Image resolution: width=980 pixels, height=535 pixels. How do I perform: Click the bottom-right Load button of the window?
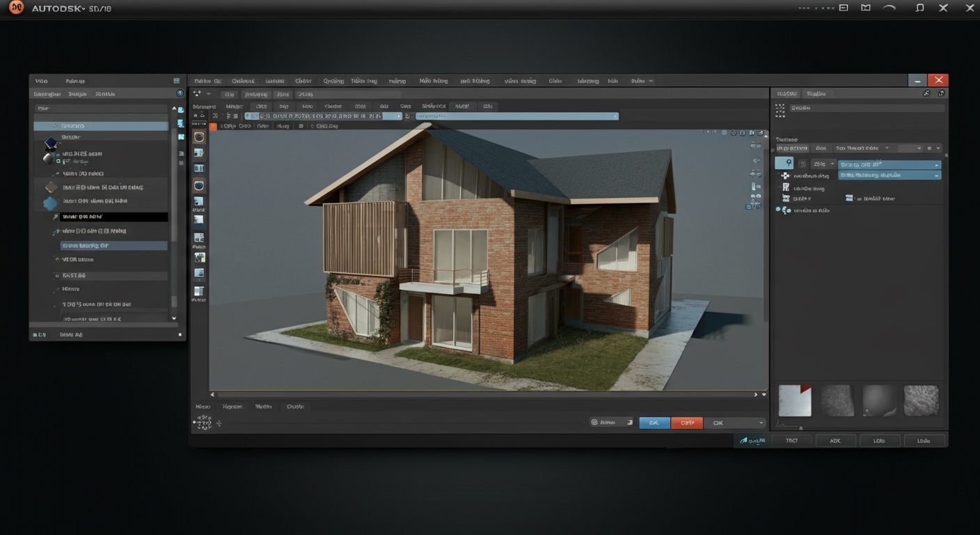pyautogui.click(x=924, y=440)
